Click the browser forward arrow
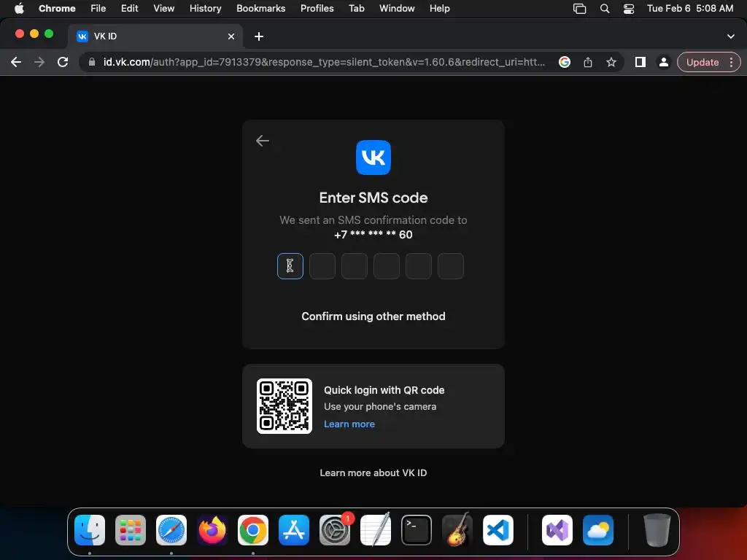This screenshot has width=747, height=560. pyautogui.click(x=39, y=62)
